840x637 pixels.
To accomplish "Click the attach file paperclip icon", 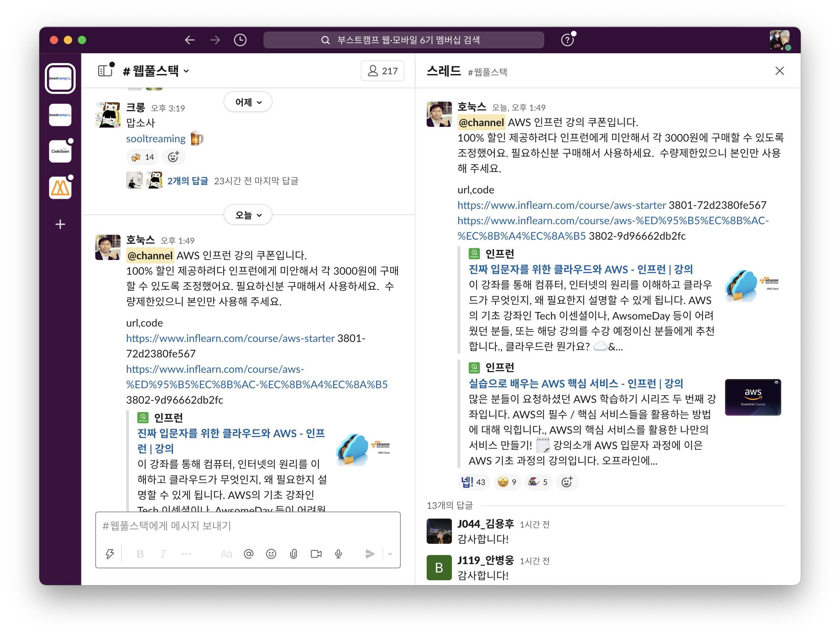I will coord(294,554).
